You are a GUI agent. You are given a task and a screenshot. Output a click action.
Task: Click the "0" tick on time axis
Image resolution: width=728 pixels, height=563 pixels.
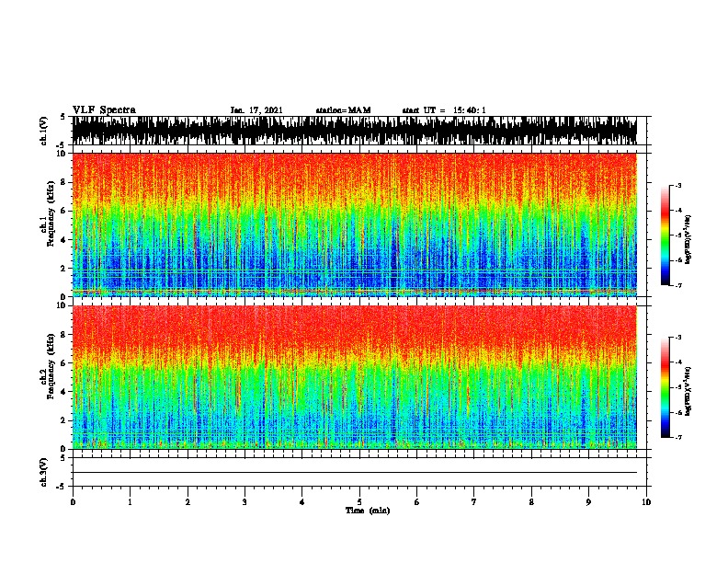point(73,501)
